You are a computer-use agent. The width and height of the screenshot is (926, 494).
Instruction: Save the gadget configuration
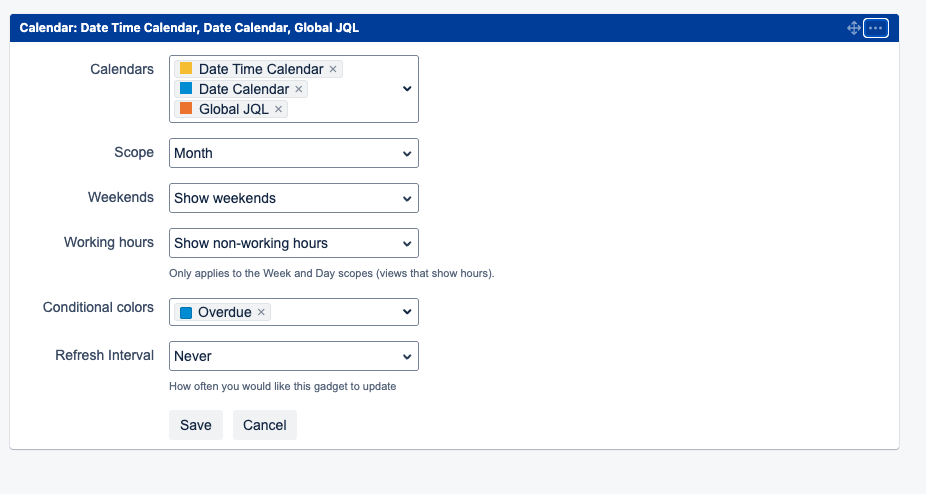(x=195, y=425)
